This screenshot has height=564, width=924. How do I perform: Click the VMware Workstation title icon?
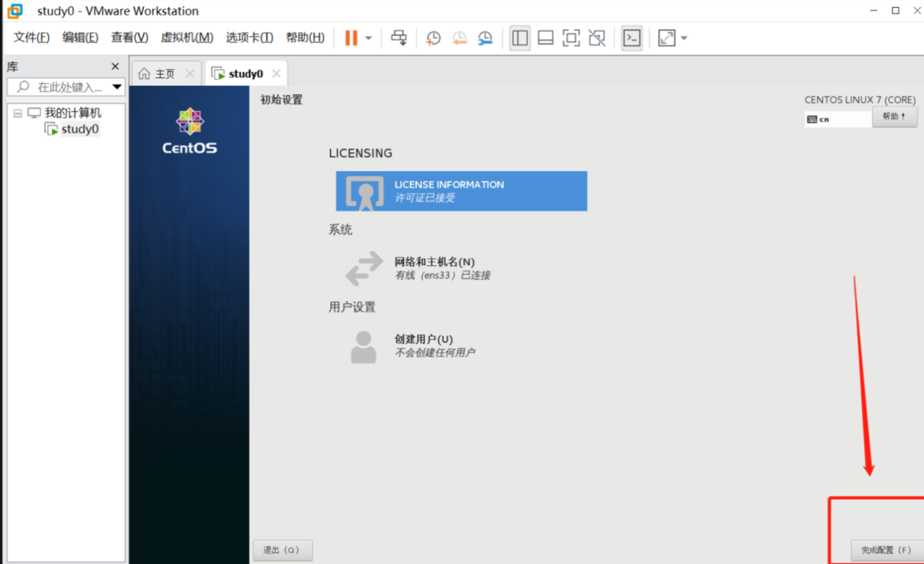point(15,10)
